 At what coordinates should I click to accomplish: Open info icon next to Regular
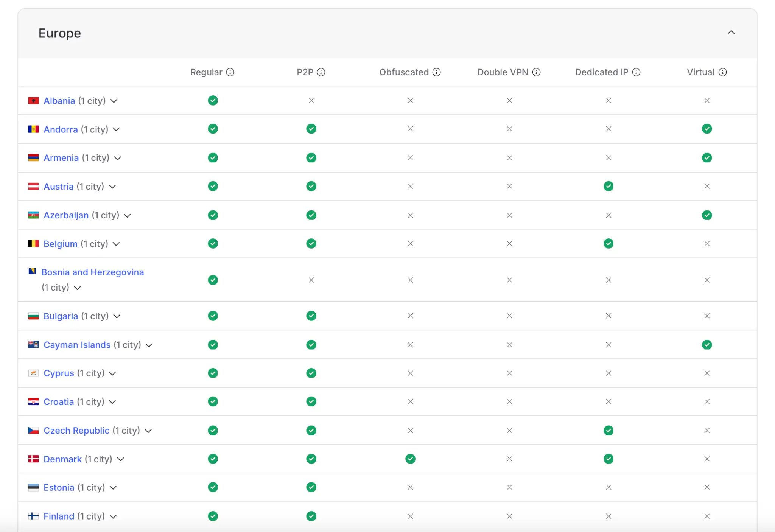[230, 72]
